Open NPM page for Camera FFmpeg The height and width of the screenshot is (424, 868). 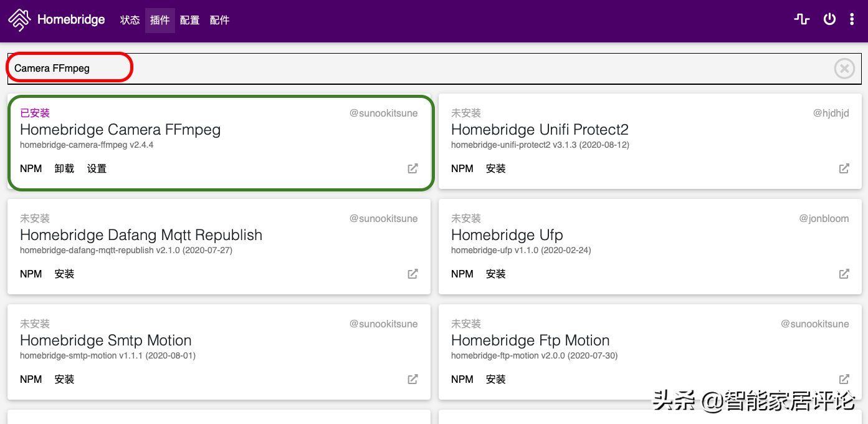[31, 168]
